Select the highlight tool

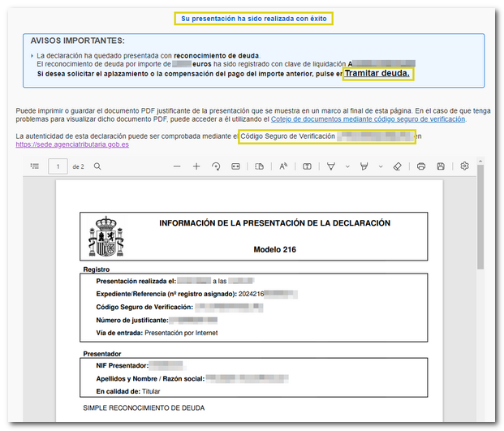point(364,166)
